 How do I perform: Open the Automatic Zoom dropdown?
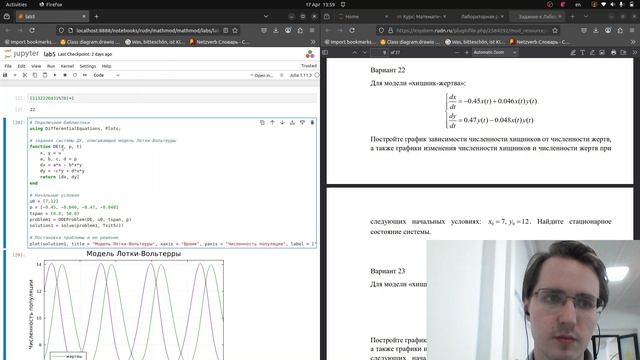(495, 52)
